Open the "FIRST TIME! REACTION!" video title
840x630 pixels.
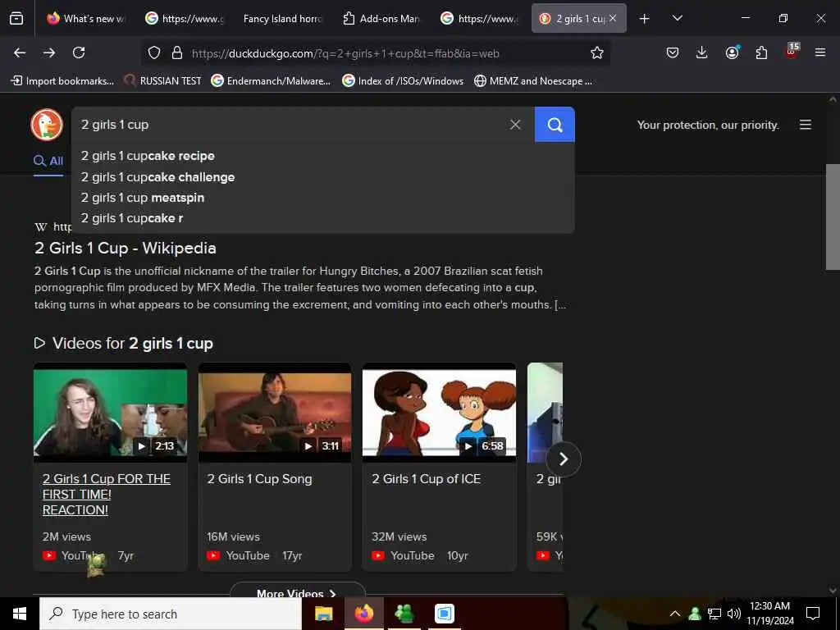[x=107, y=495]
